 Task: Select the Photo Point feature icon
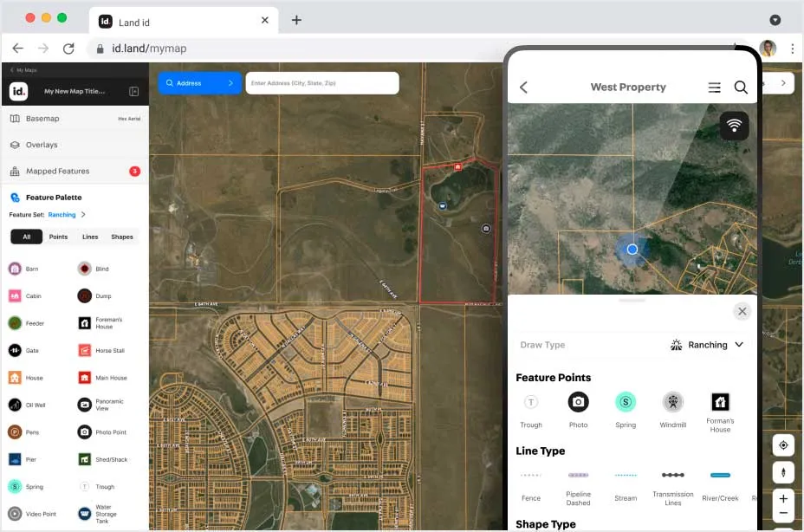point(85,432)
